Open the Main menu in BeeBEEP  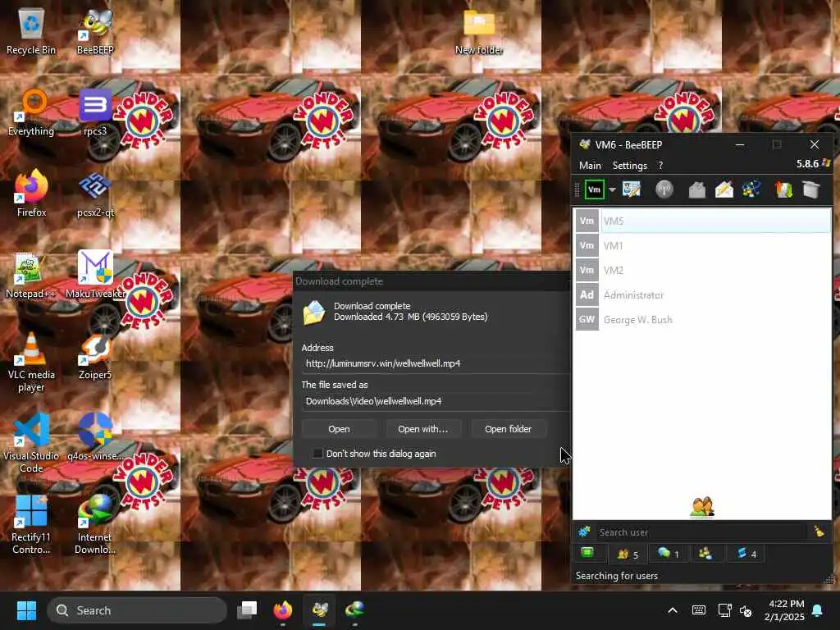point(590,166)
